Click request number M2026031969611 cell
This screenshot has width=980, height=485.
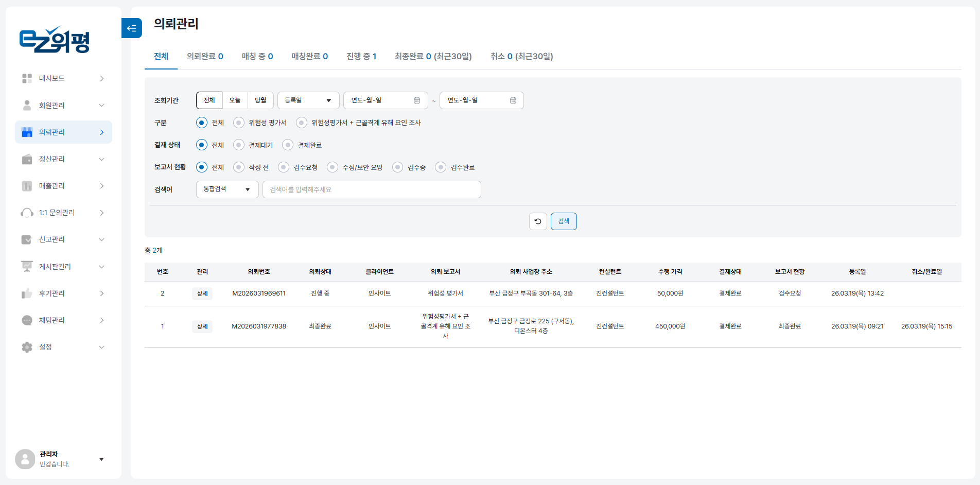[x=259, y=293]
